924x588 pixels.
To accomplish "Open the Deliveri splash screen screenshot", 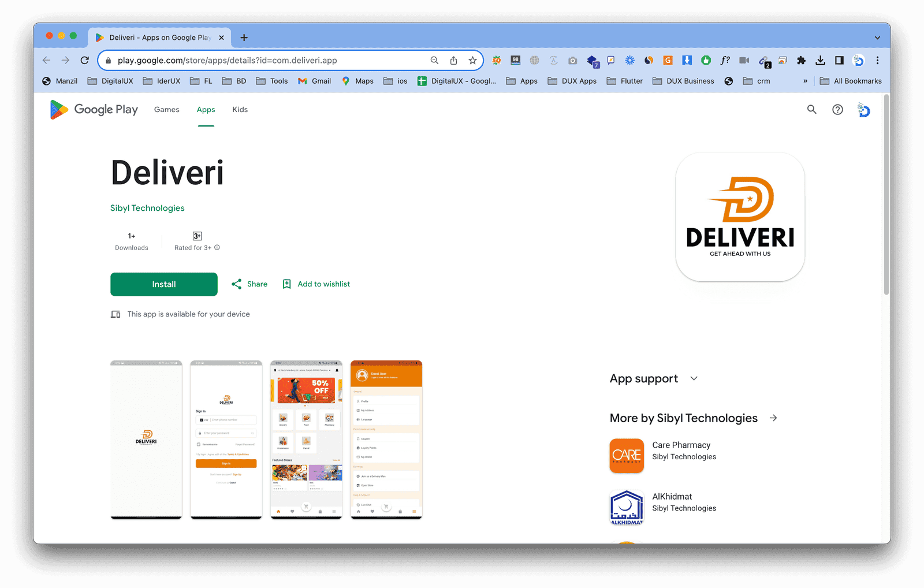I will [146, 440].
